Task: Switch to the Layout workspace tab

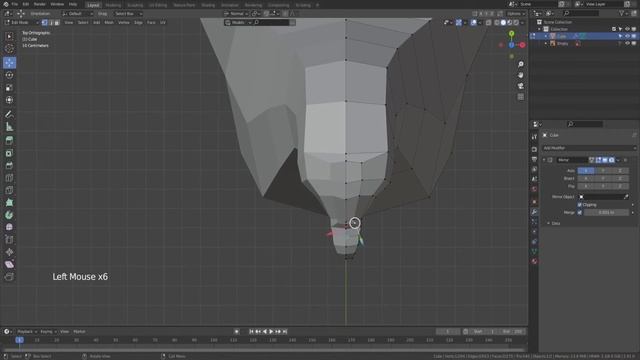Action: tap(93, 5)
